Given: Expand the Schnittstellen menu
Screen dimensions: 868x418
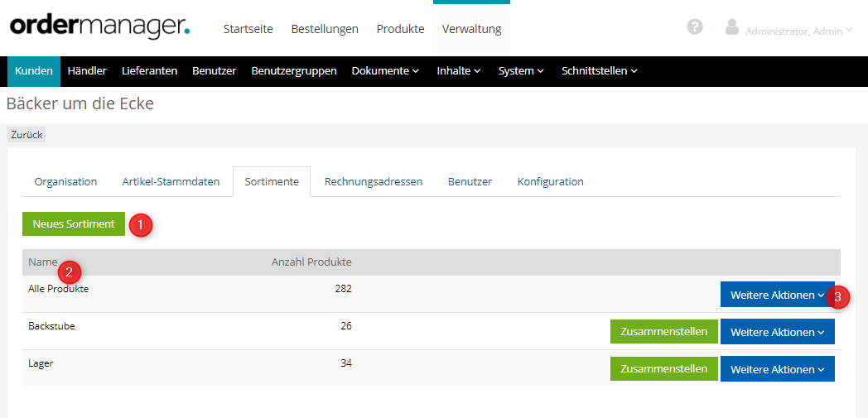Looking at the screenshot, I should 599,71.
